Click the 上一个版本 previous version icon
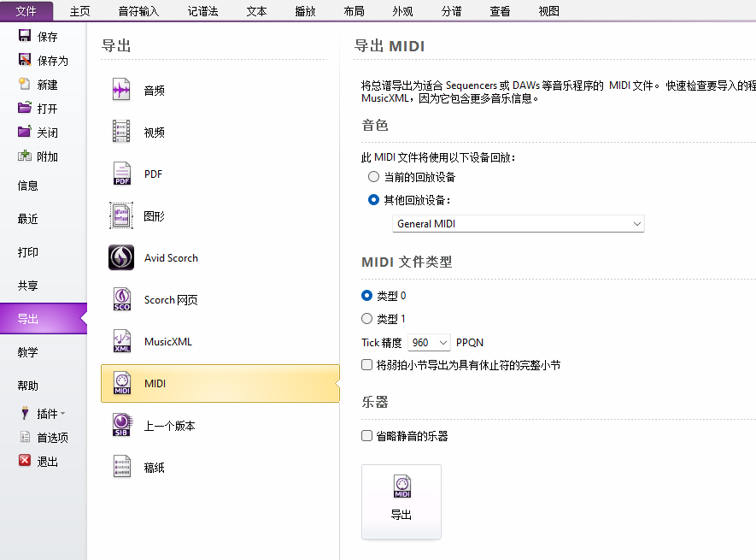 122,426
